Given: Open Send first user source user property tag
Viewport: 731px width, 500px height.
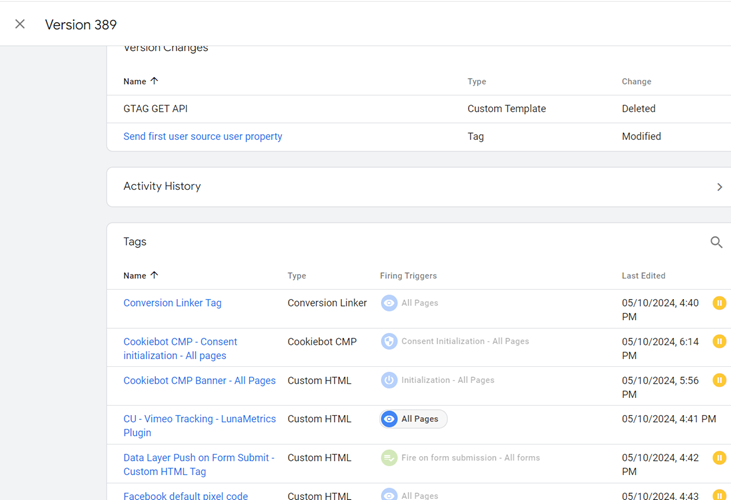Looking at the screenshot, I should coord(202,137).
